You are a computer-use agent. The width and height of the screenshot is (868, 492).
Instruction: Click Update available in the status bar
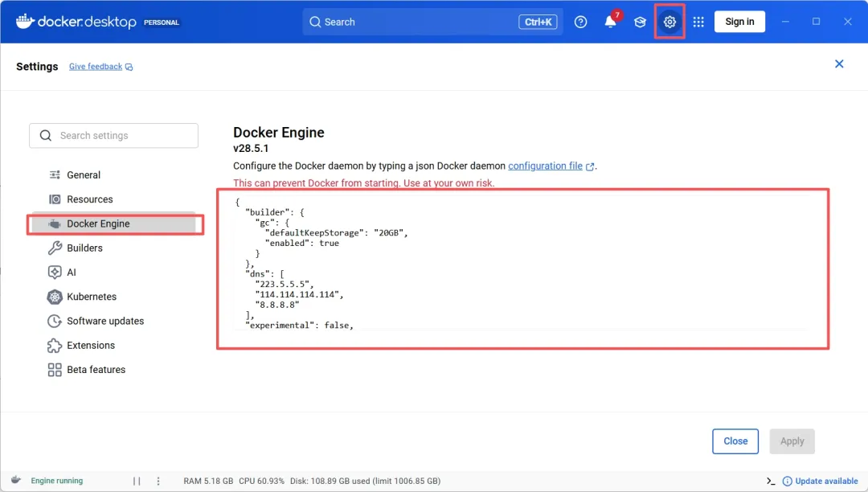826,481
